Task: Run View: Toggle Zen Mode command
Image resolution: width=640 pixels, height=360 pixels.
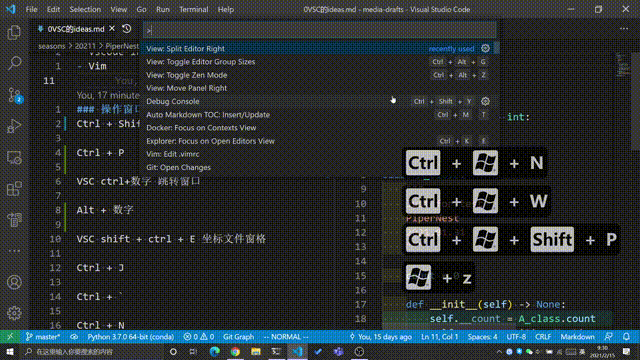Action: [x=319, y=75]
